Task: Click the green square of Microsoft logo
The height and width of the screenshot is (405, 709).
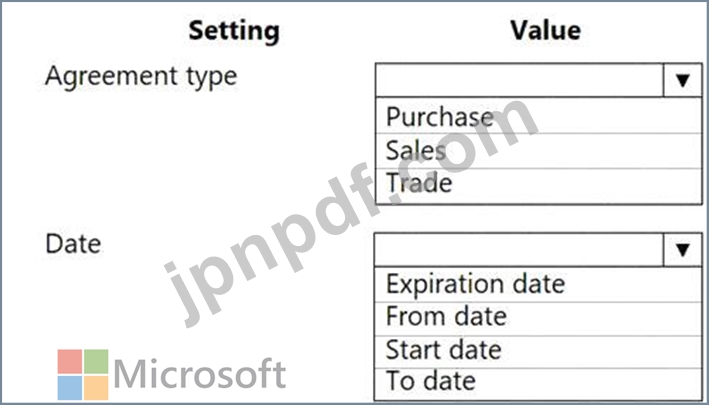Action: coord(95,361)
